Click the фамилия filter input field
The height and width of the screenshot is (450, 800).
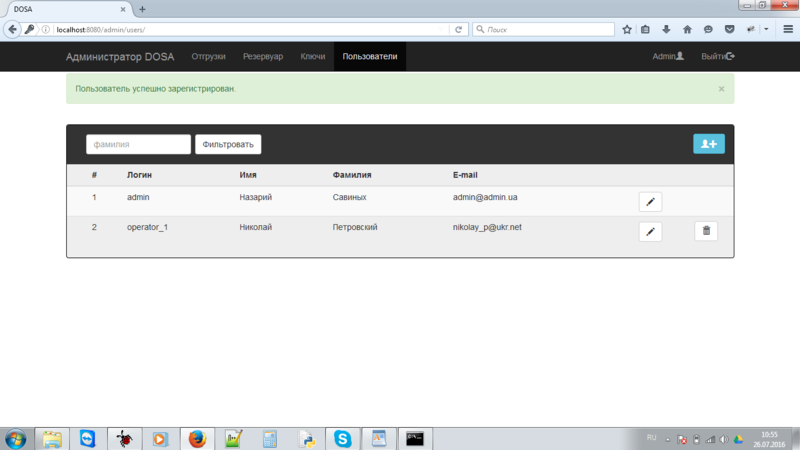tap(138, 145)
